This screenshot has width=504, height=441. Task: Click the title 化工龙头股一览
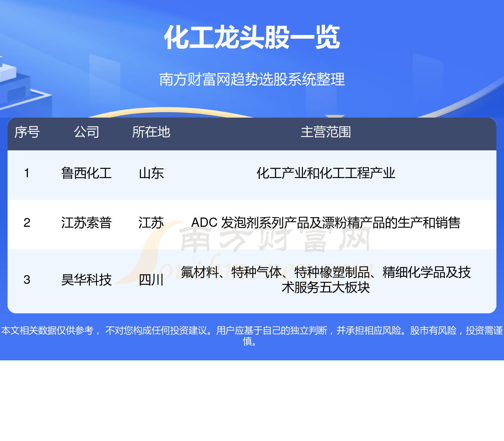point(252,37)
